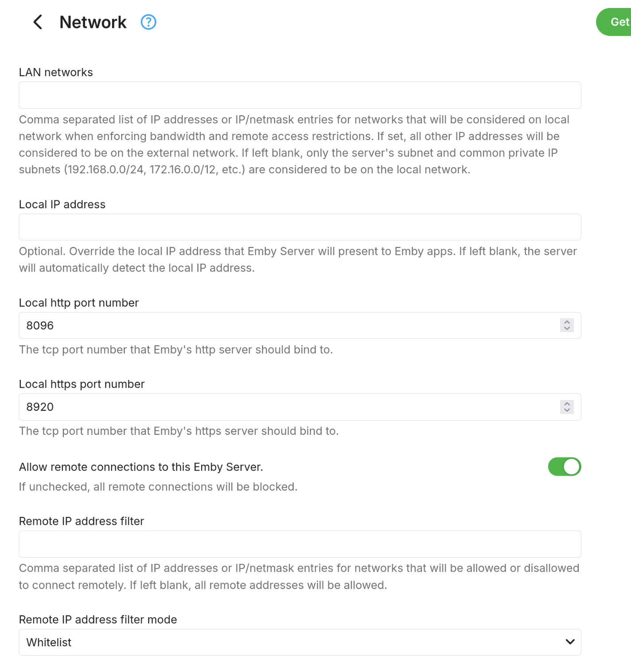This screenshot has height=672, width=631.
Task: Click the LAN networks label
Action: click(56, 72)
